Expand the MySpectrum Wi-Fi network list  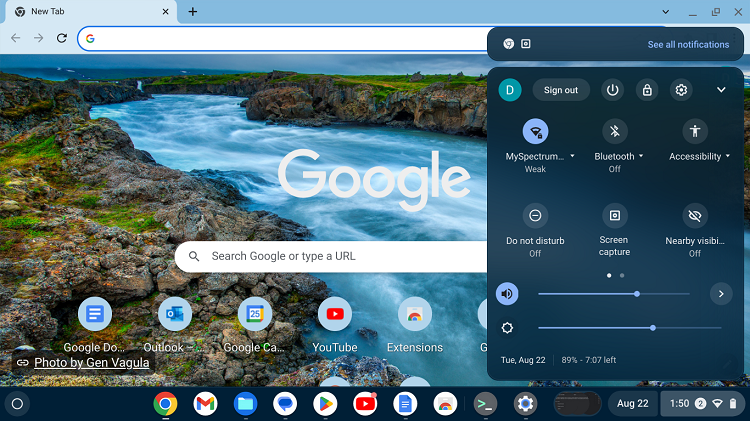[572, 156]
